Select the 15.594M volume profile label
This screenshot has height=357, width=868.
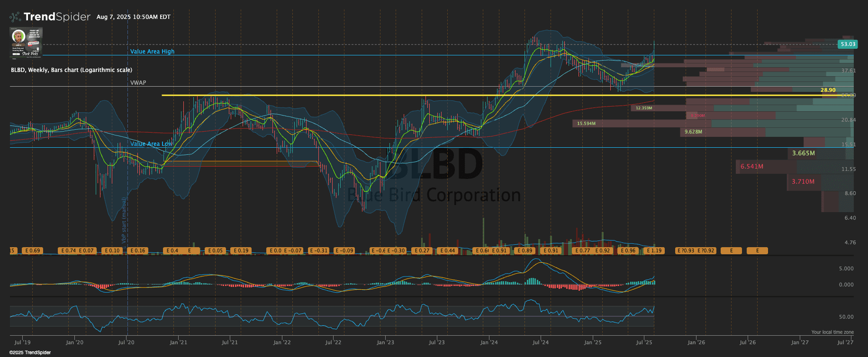587,124
